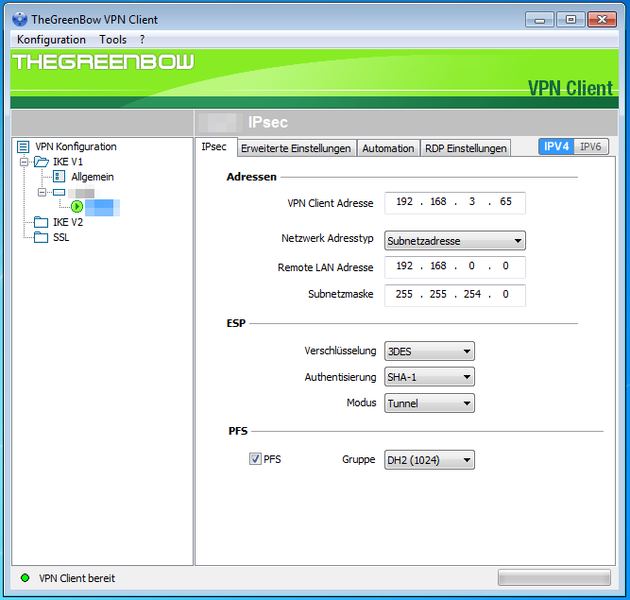Click the VPN Konfiguration root icon
The height and width of the screenshot is (600, 630).
point(23,147)
